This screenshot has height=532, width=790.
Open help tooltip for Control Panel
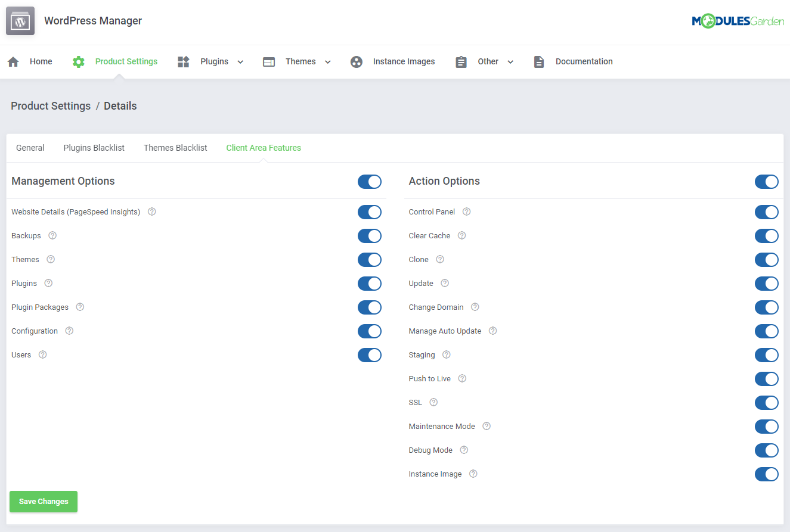pos(467,211)
